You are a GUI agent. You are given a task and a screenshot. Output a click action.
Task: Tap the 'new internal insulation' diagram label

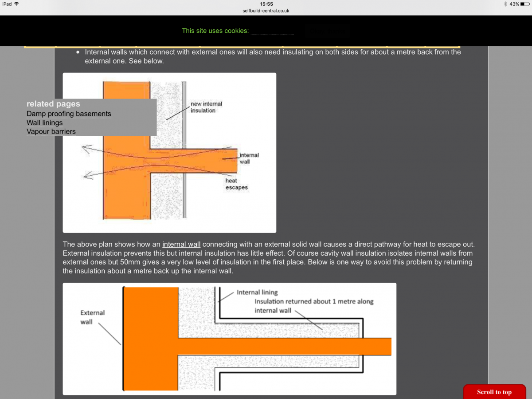206,107
